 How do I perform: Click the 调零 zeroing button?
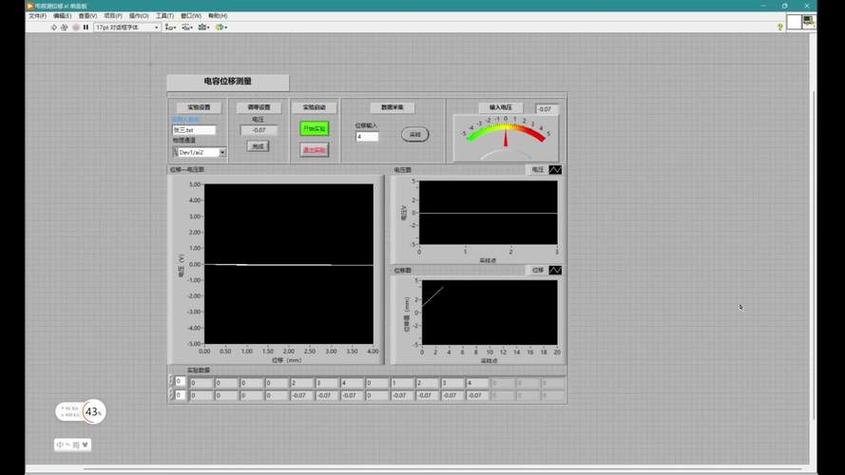(258, 146)
